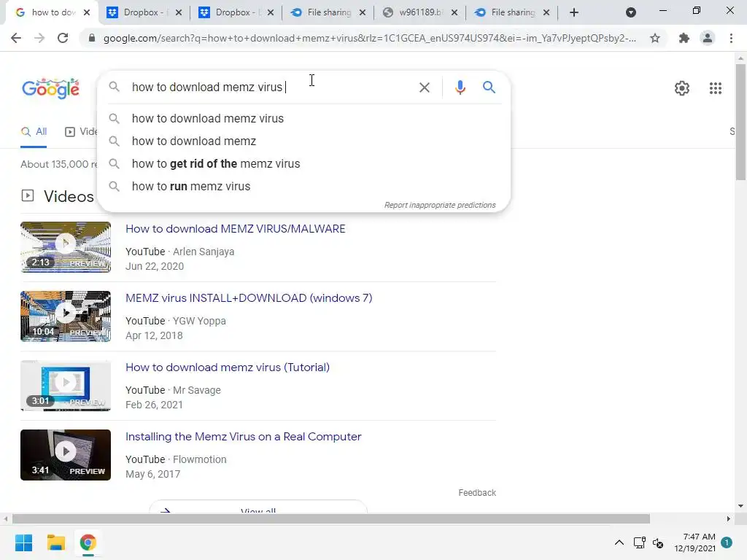
Task: Click the horizontal scrollbar right arrow
Action: pos(729,518)
